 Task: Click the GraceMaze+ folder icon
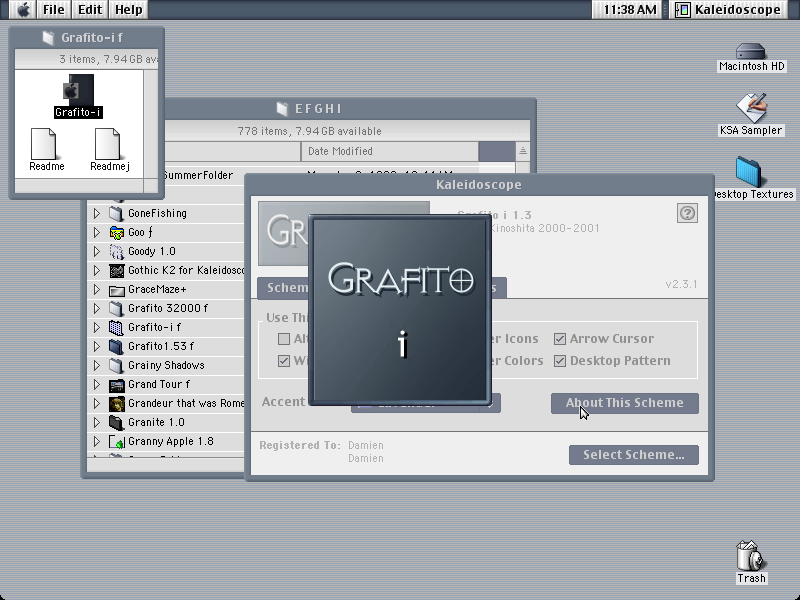click(116, 290)
